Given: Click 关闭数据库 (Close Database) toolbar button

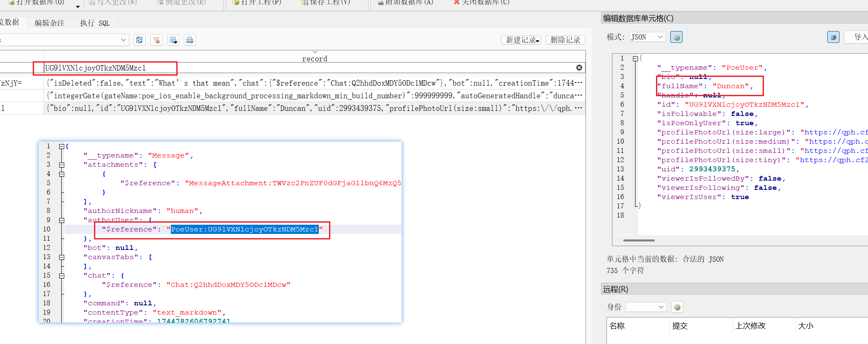Looking at the screenshot, I should [x=482, y=3].
